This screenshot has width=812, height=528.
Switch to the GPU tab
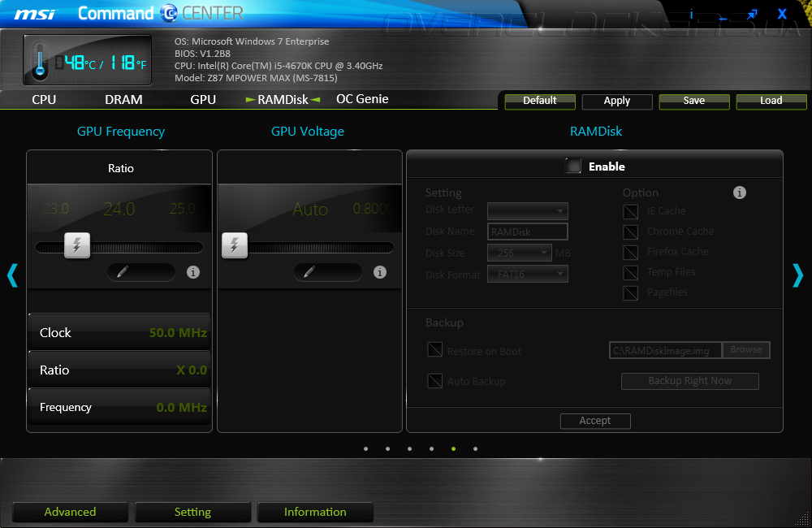point(203,99)
